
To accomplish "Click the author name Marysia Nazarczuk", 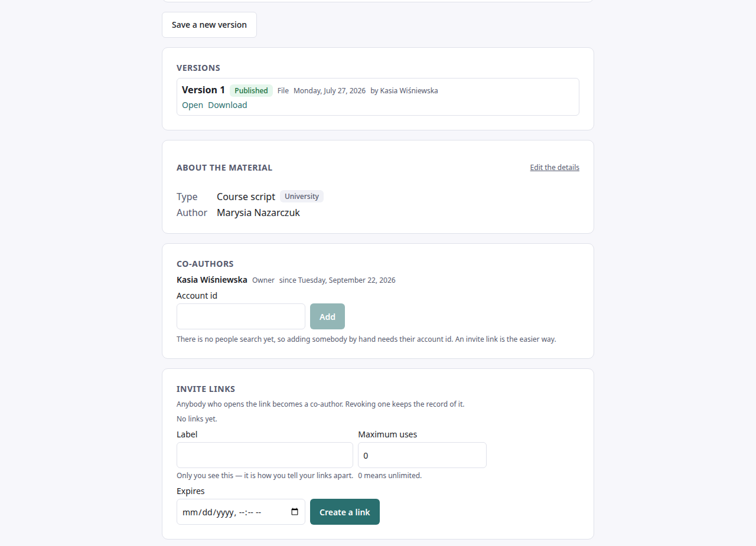I will pos(258,212).
